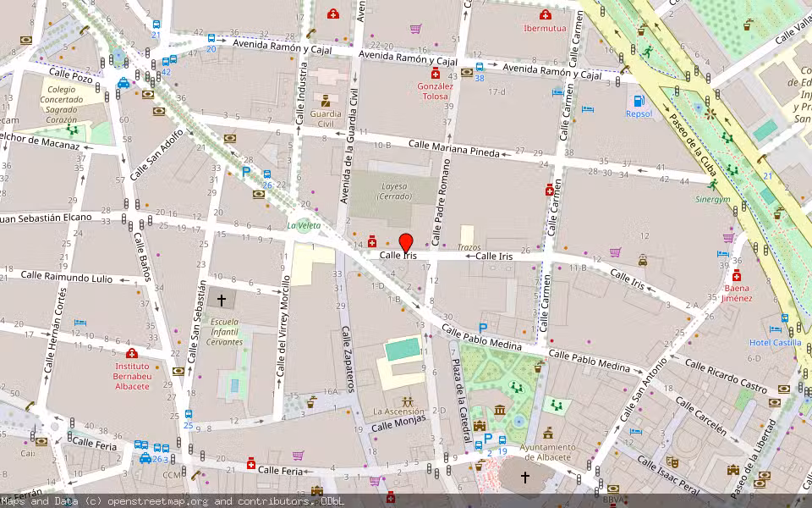Click the Calle del Virrey Morcillo label
The height and width of the screenshot is (508, 812).
coord(283,326)
